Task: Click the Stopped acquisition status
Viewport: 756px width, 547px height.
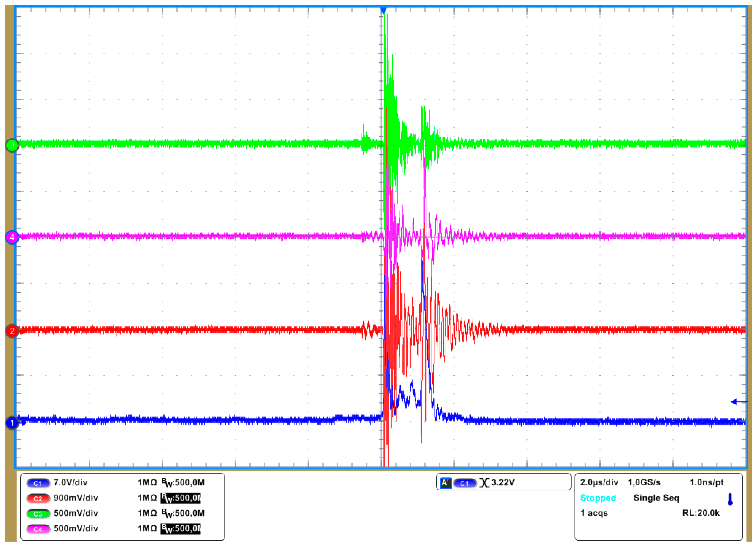Action: 598,498
